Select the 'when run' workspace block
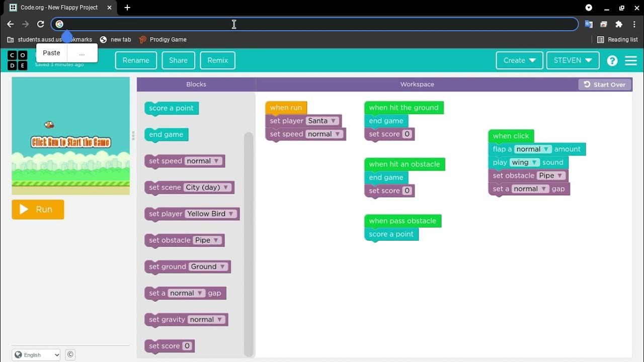 286,108
